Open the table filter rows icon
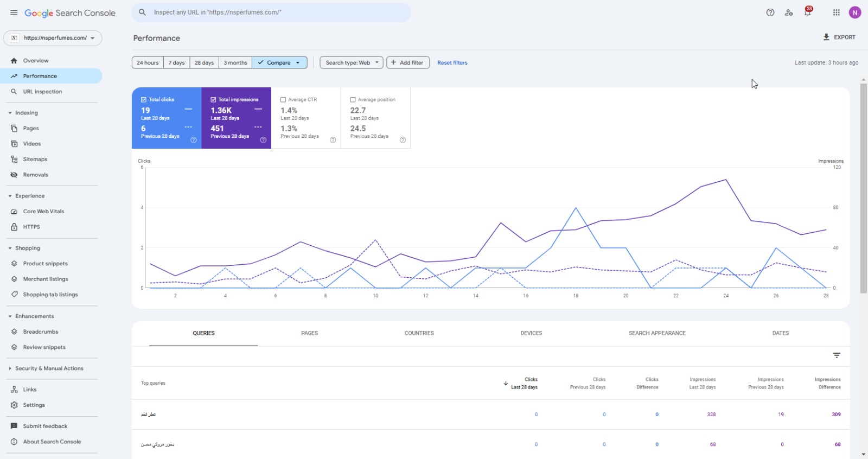 click(x=837, y=355)
